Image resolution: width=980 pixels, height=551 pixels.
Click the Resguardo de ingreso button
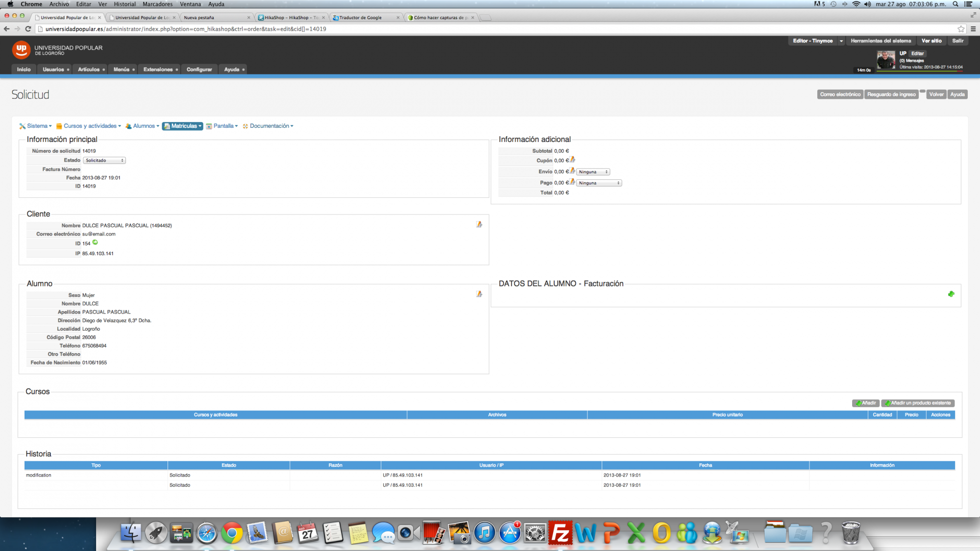click(891, 95)
